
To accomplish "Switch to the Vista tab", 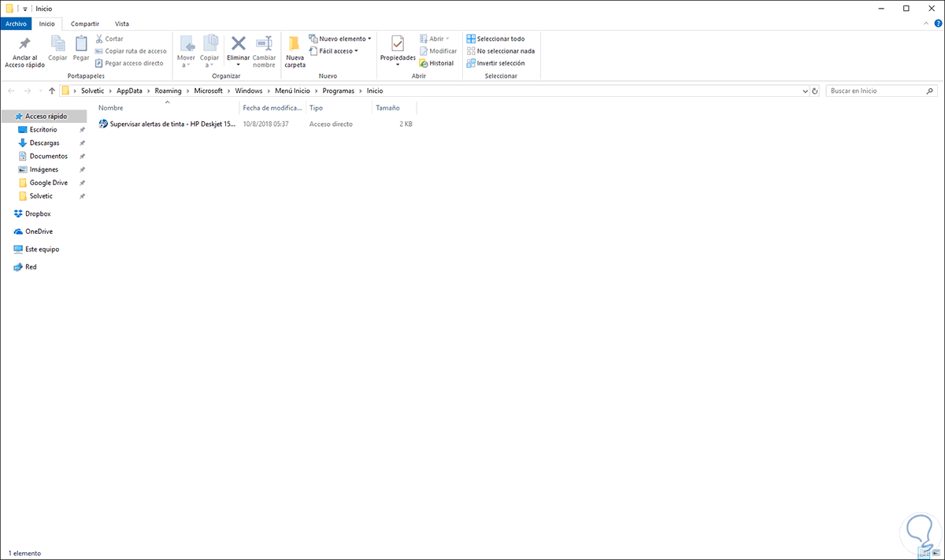I will (121, 23).
